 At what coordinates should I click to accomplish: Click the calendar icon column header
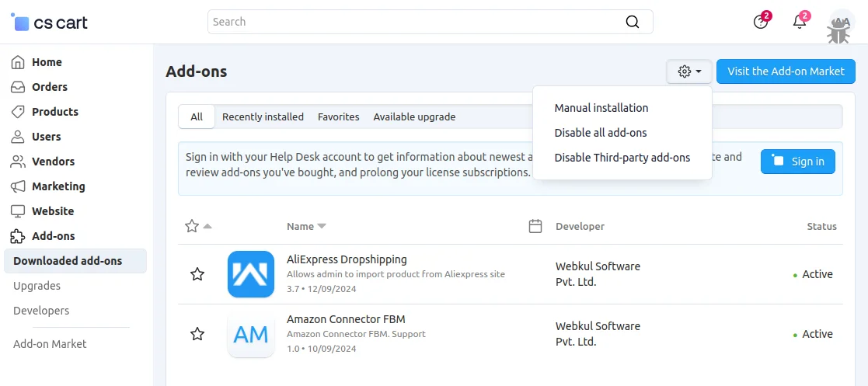coord(535,226)
